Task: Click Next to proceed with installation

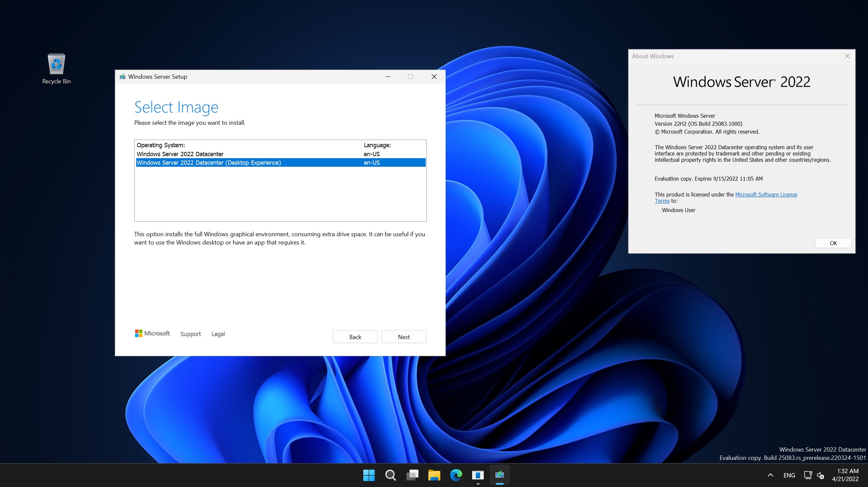Action: (x=404, y=336)
